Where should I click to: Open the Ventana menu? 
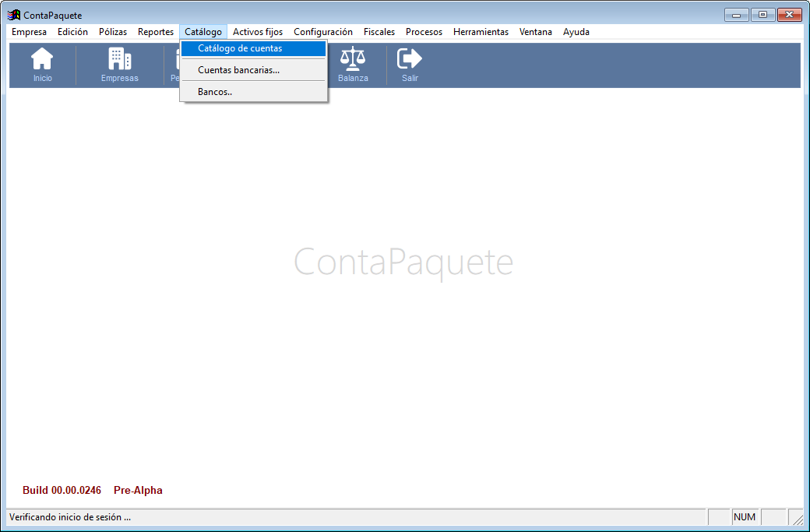[536, 32]
